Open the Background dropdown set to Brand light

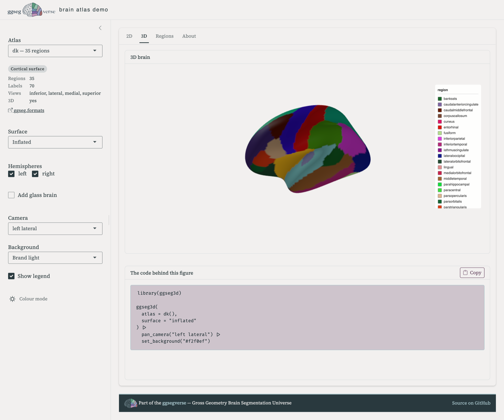(x=55, y=258)
